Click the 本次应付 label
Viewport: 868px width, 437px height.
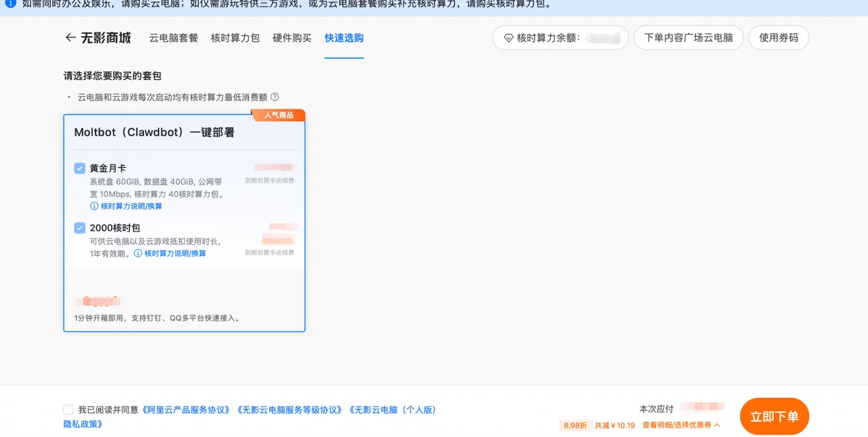click(656, 409)
